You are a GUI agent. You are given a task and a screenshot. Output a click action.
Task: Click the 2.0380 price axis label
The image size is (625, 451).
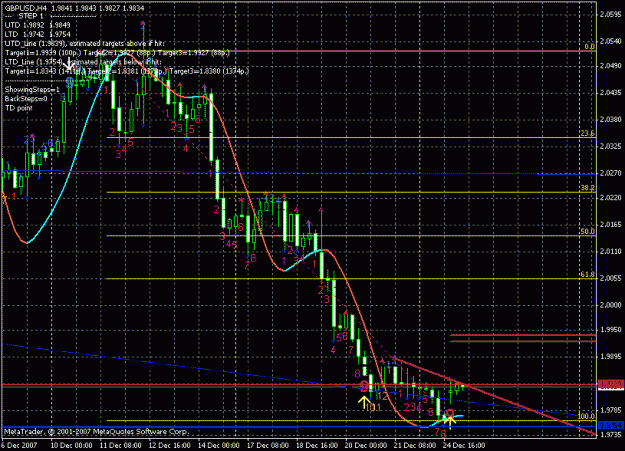coord(611,119)
